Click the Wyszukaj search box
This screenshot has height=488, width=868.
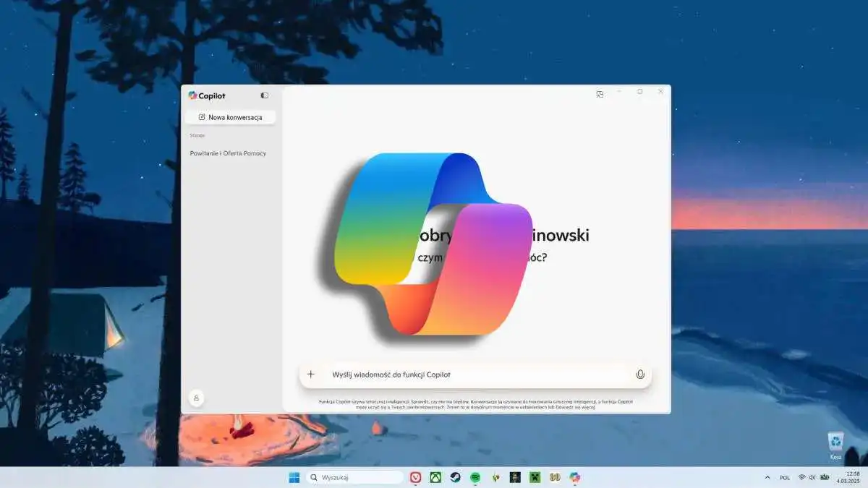[354, 477]
